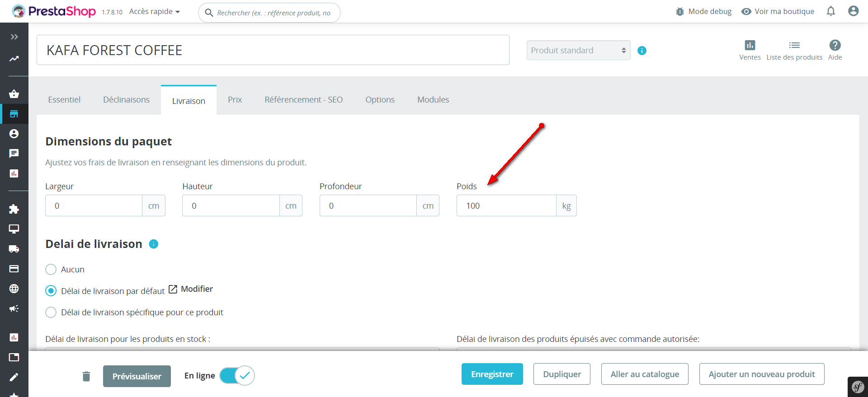Focus the product name field KAFA FOREST COFFEE
Screen dimensions: 868x397
pos(273,50)
